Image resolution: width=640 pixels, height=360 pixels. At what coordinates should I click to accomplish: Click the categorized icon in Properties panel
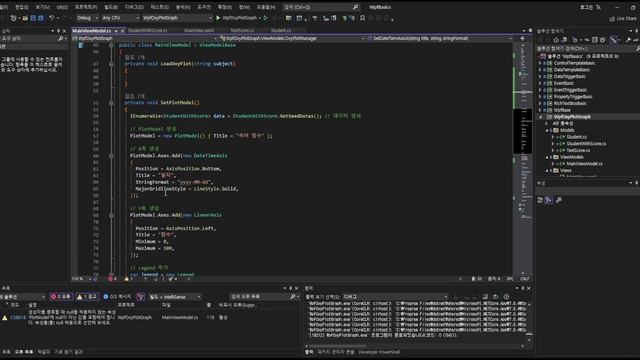pyautogui.click(x=540, y=200)
